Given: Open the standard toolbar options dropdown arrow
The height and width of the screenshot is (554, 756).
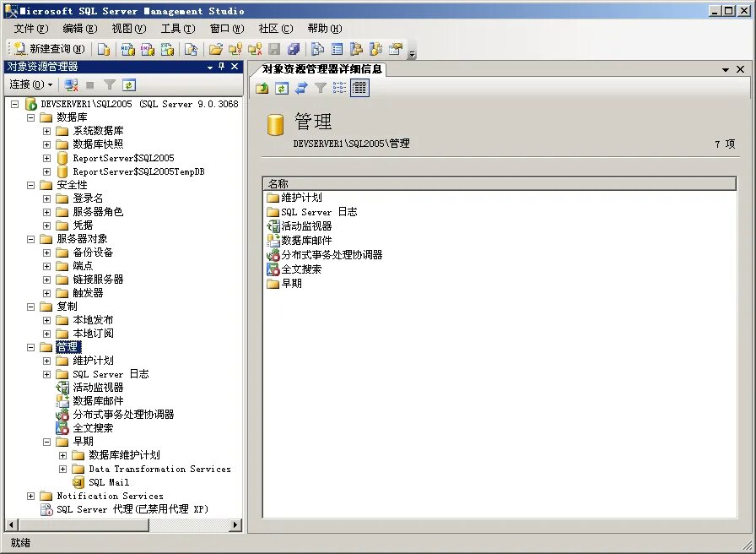Looking at the screenshot, I should 413,55.
